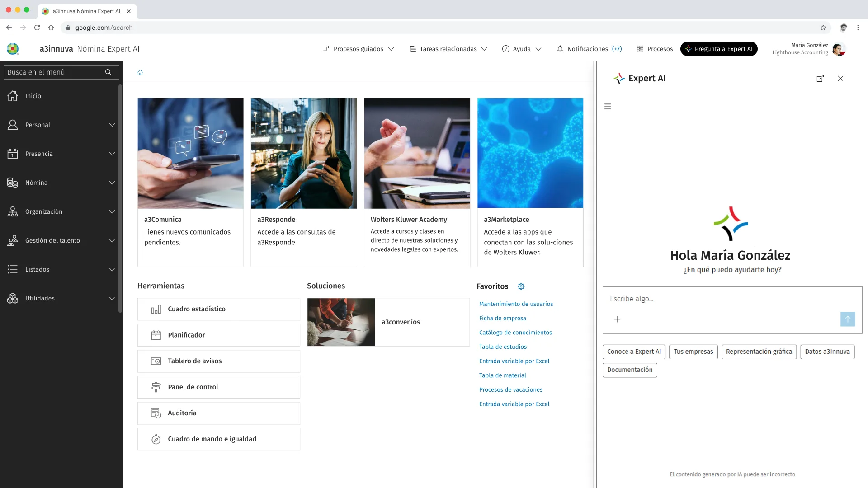Click the home breadcrumb icon
This screenshot has height=488, width=868.
(140, 72)
